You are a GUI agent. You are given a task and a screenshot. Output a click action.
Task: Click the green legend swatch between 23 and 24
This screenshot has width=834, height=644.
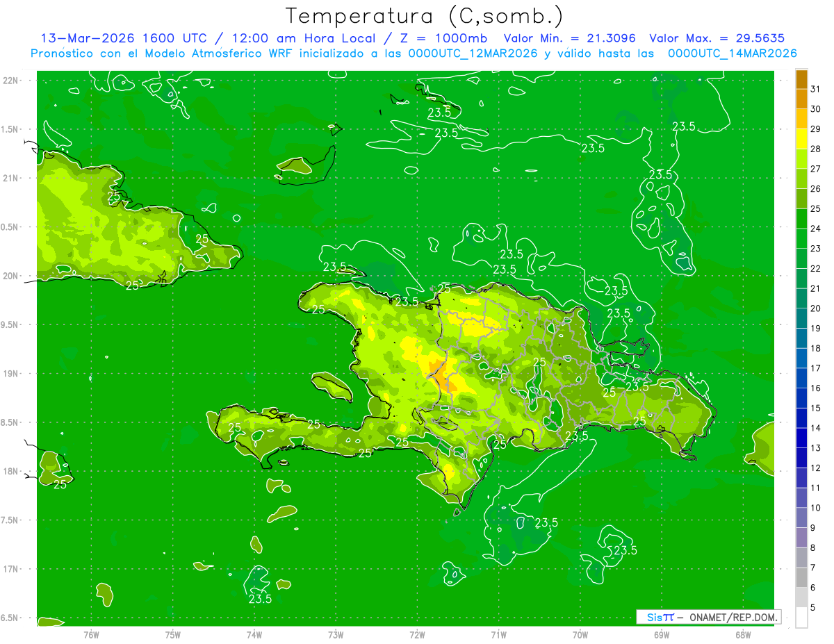tap(801, 238)
